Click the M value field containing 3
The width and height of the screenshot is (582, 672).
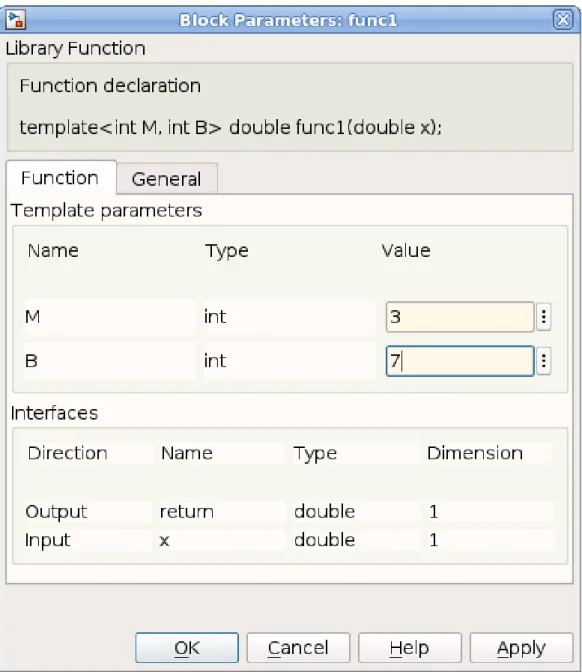click(460, 317)
